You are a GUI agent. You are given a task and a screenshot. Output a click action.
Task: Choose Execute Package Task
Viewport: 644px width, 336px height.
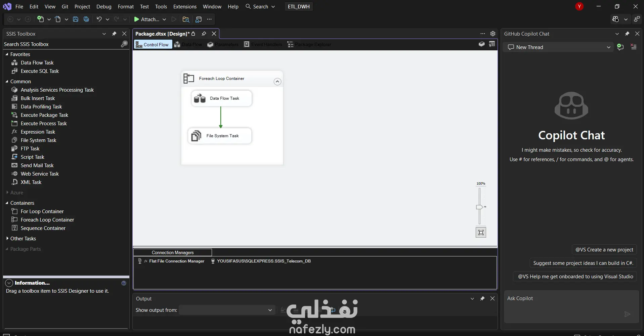44,115
